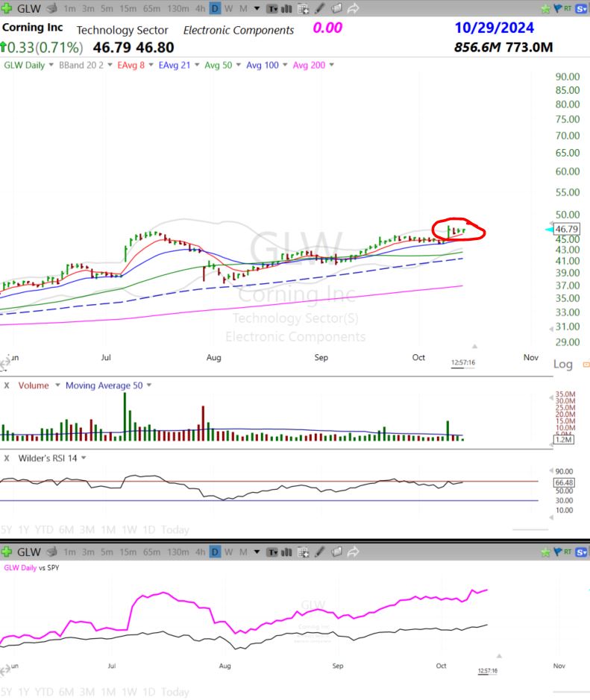This screenshot has height=700, width=590.
Task: Open the Wilder's RSI 14 dropdown arrow
Action: pyautogui.click(x=84, y=458)
